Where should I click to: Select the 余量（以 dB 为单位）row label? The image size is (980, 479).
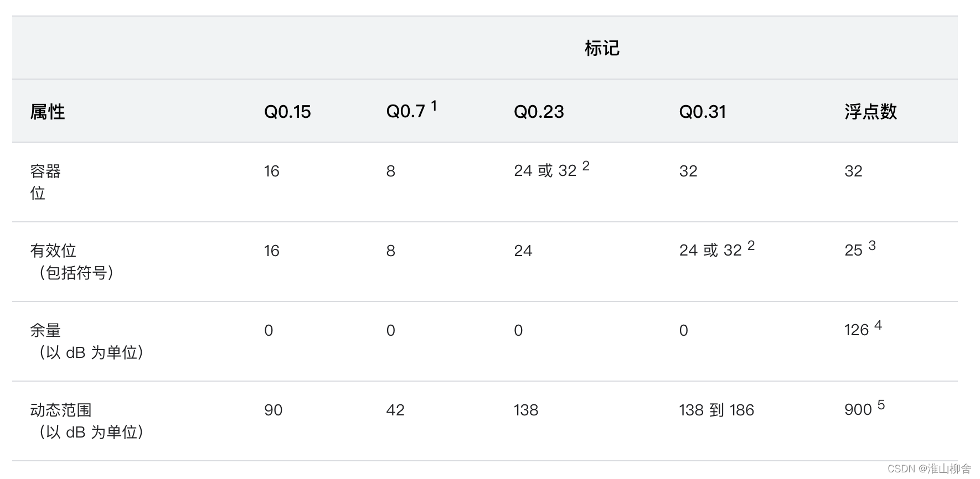pyautogui.click(x=87, y=341)
